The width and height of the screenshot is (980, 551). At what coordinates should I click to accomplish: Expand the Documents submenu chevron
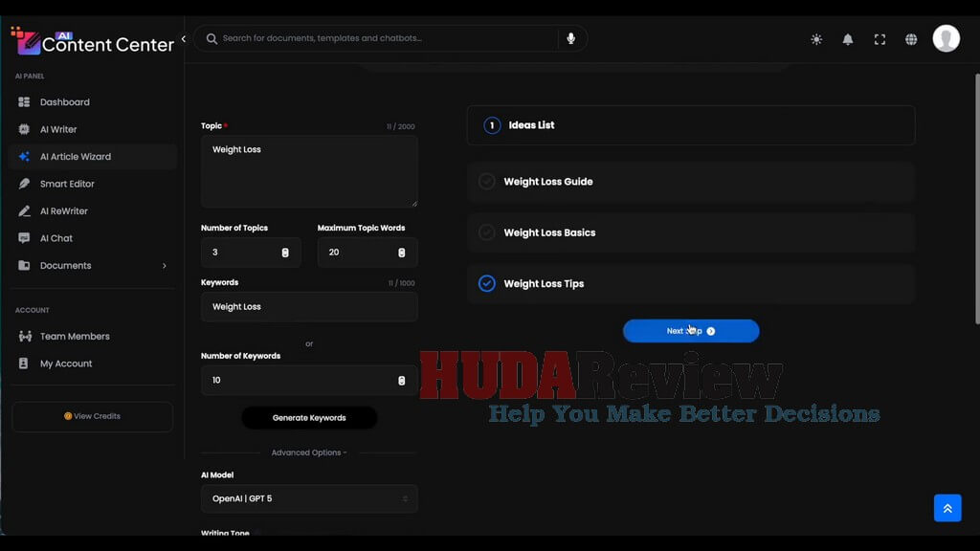tap(165, 266)
